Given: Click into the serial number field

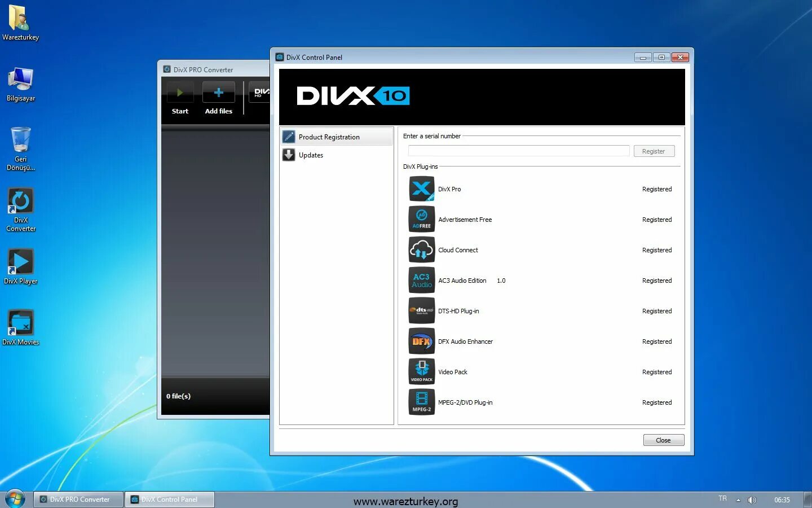Looking at the screenshot, I should [x=519, y=151].
